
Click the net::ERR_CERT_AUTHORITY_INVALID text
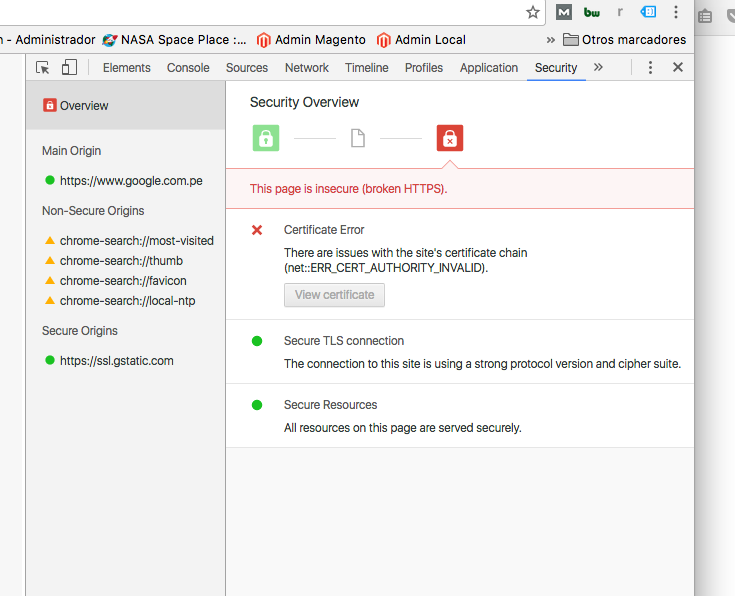pos(386,268)
